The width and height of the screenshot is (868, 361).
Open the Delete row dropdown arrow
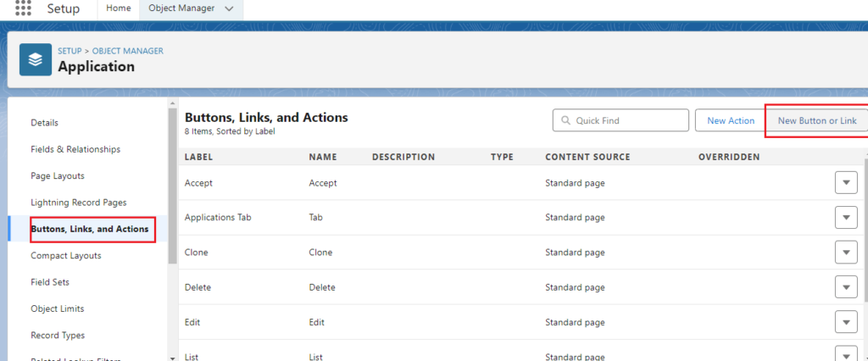[x=845, y=287]
